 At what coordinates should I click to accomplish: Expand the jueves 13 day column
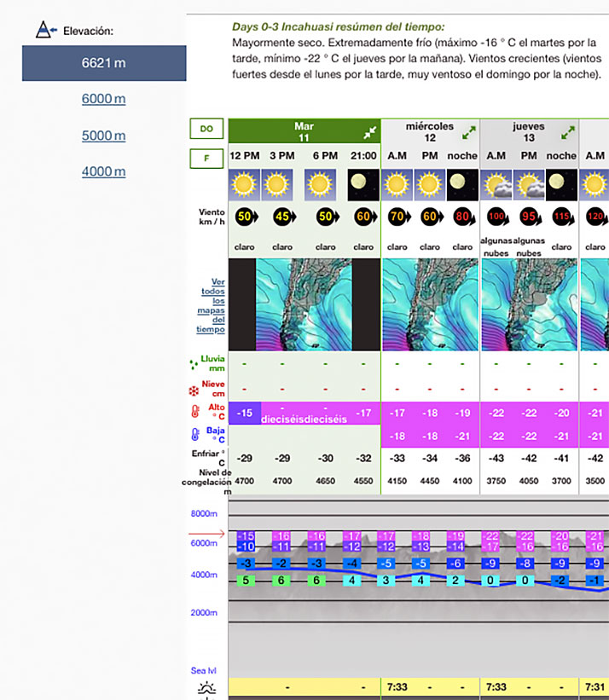coord(568,133)
